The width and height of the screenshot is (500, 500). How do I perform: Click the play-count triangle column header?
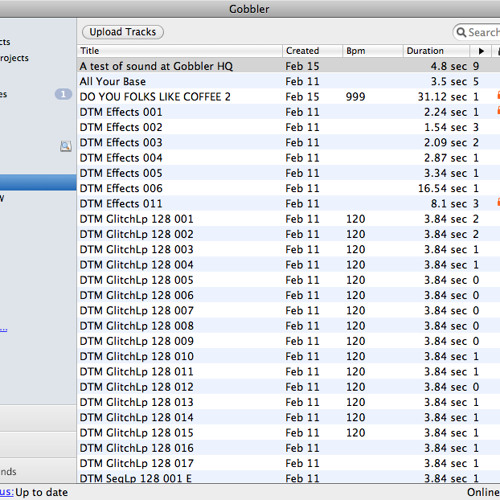[x=481, y=51]
